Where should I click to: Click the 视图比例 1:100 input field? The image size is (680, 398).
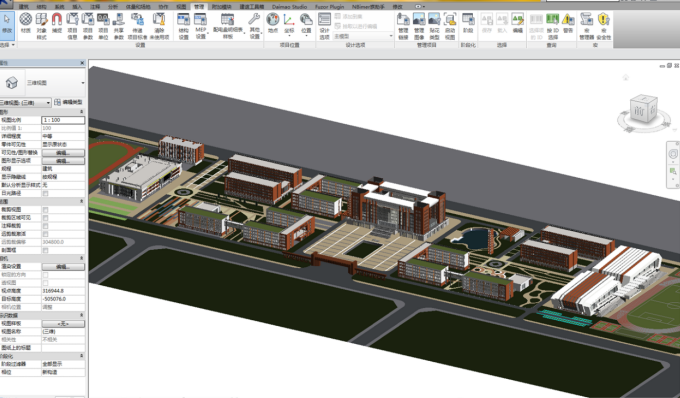[63, 120]
